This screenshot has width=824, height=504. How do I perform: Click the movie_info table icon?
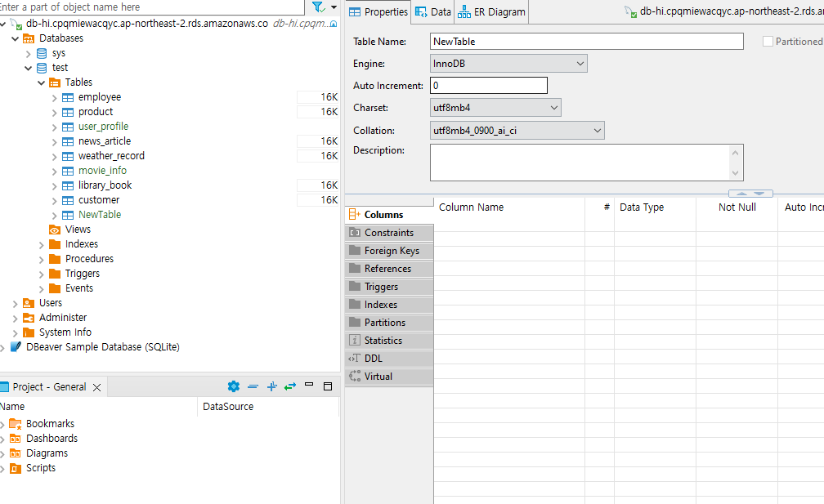68,172
